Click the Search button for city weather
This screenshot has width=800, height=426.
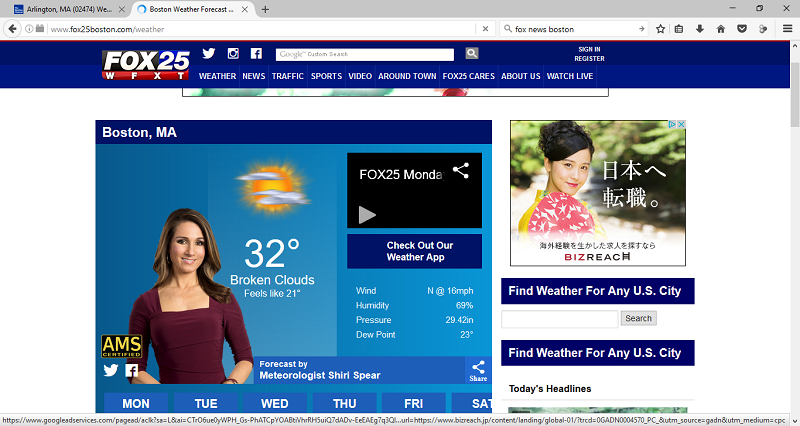[x=638, y=318]
